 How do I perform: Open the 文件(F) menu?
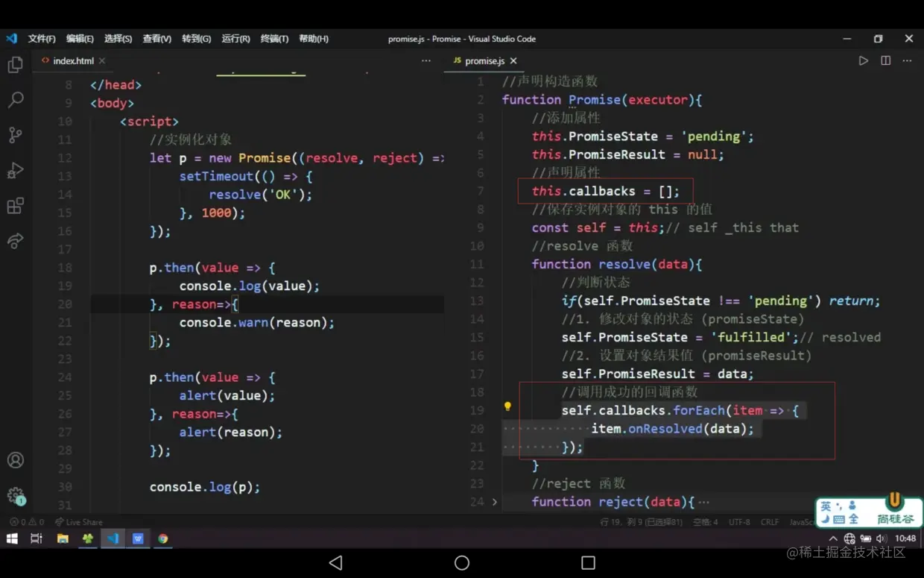[42, 39]
